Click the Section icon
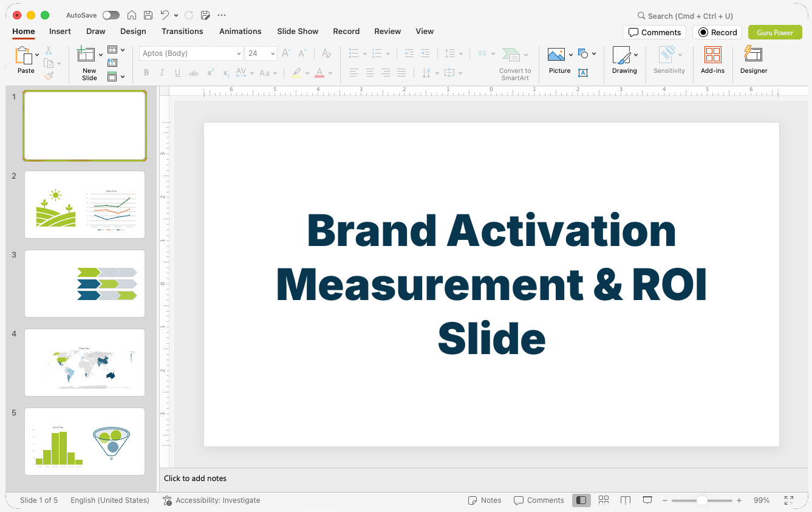This screenshot has height=512, width=812. 112,77
